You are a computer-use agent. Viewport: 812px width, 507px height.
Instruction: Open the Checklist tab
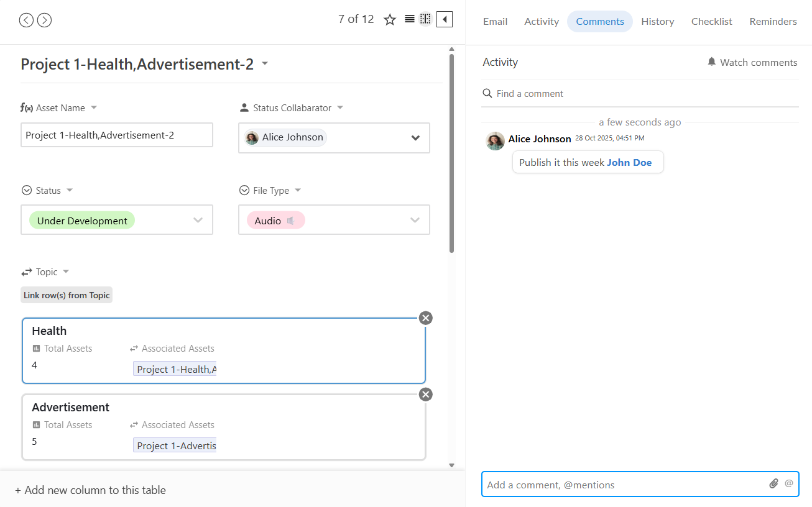click(x=711, y=21)
